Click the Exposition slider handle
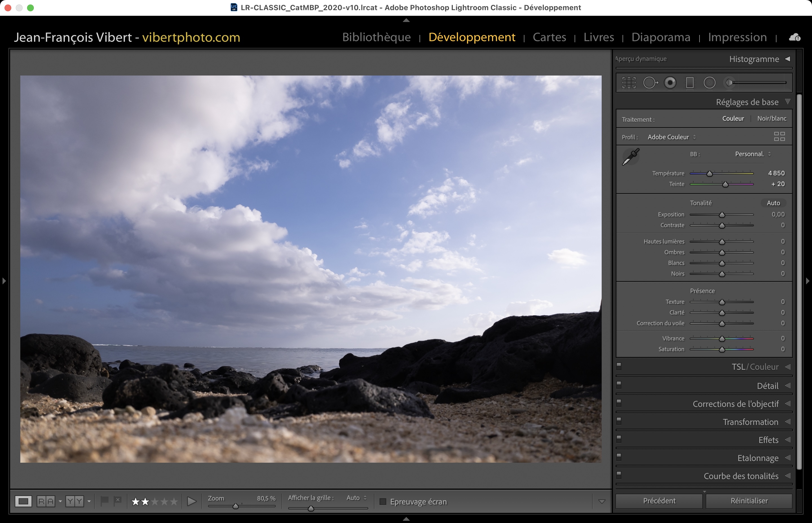This screenshot has width=812, height=523. coord(722,215)
